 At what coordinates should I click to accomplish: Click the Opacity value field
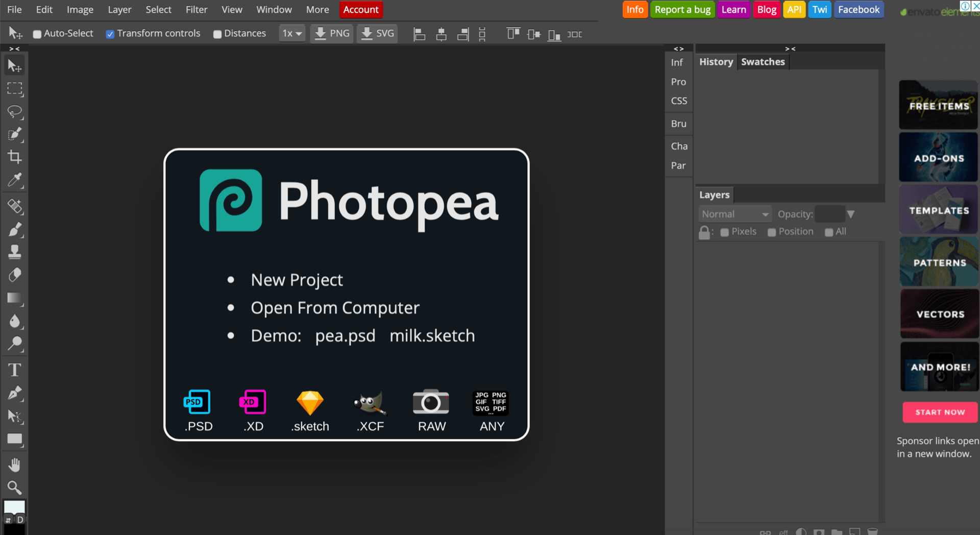830,214
